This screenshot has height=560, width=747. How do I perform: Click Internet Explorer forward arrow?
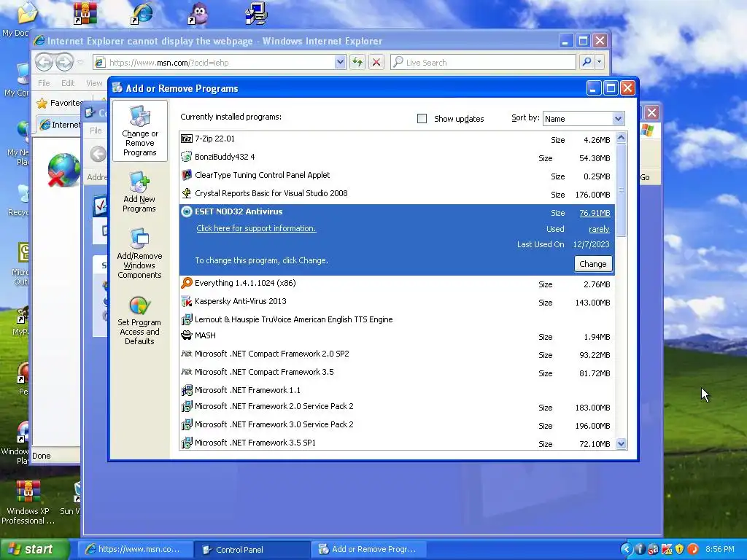pos(64,62)
